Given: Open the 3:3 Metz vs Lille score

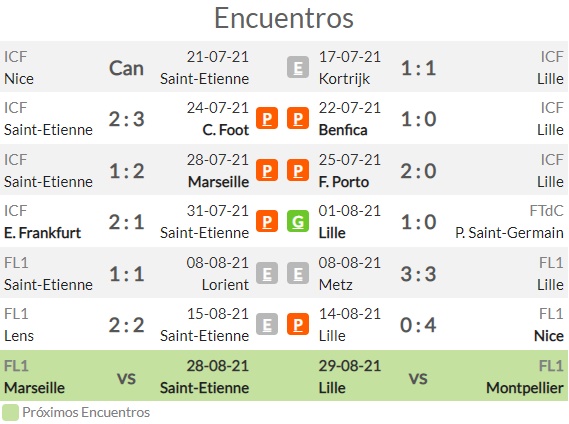Looking at the screenshot, I should pos(418,274).
